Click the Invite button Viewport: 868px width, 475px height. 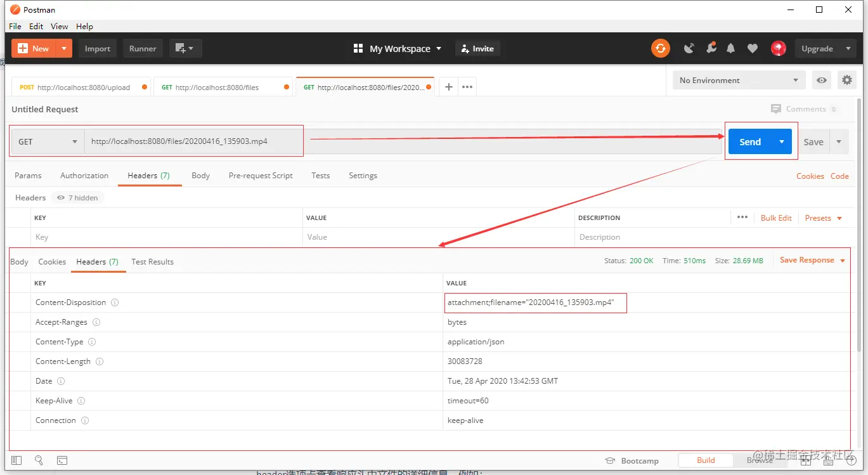coord(478,48)
